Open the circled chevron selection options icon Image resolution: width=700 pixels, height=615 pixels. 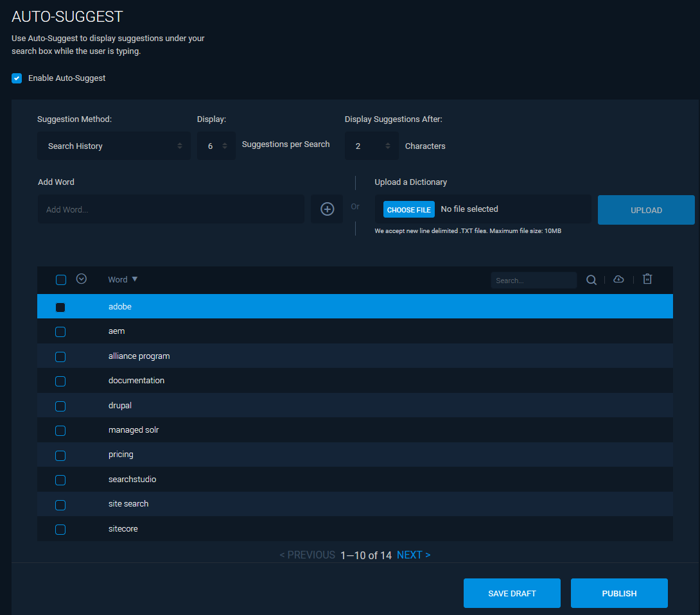81,279
